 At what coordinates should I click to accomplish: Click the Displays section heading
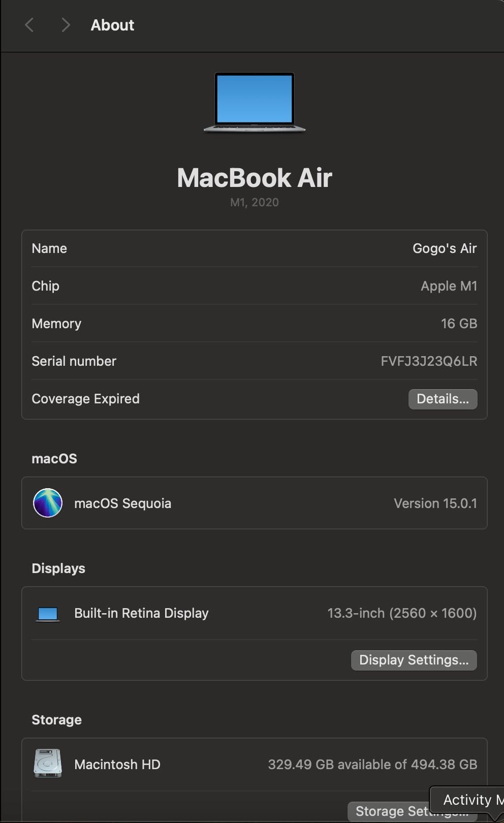(x=58, y=568)
